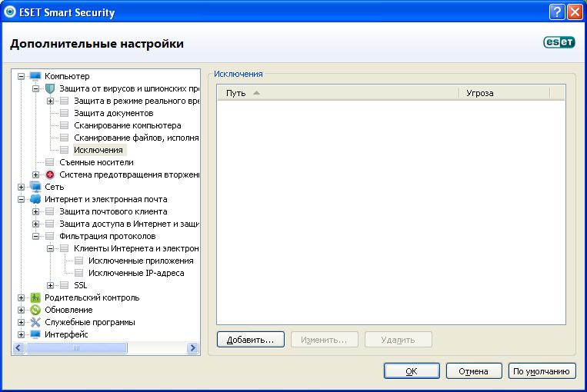
Task: Click the Отмена button
Action: (x=473, y=371)
